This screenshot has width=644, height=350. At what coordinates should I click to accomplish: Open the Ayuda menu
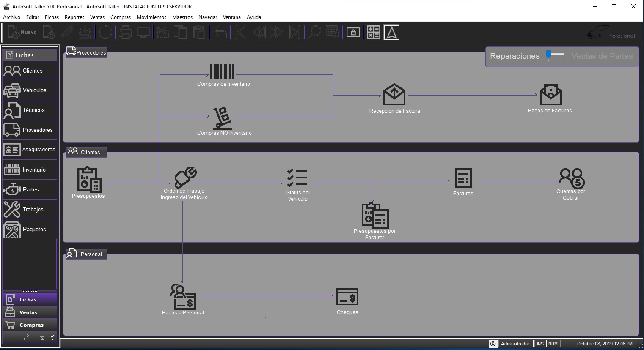[254, 17]
